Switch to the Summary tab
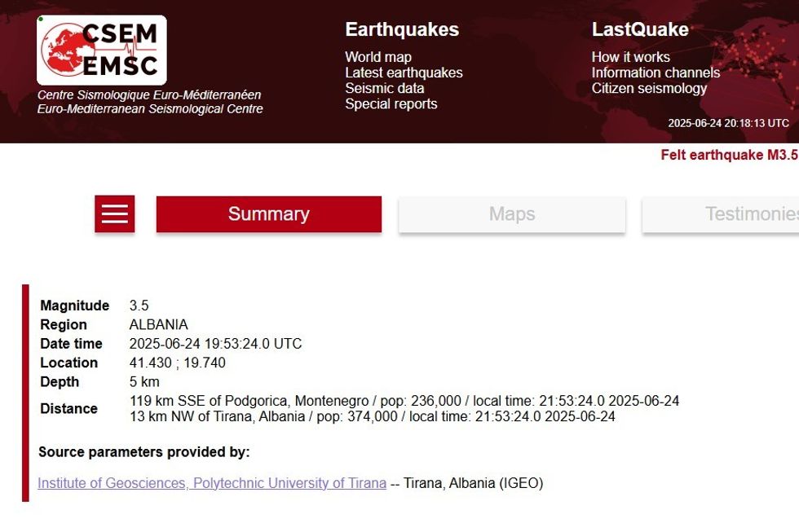This screenshot has width=799, height=532. click(x=268, y=214)
